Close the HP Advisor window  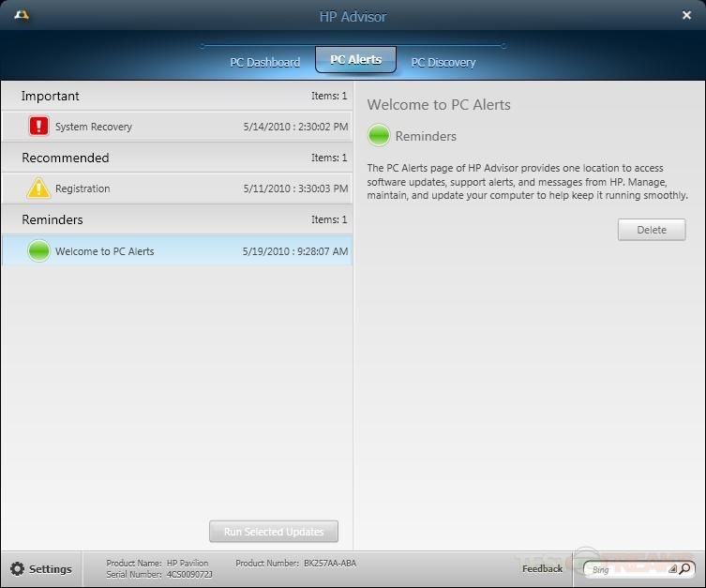686,15
